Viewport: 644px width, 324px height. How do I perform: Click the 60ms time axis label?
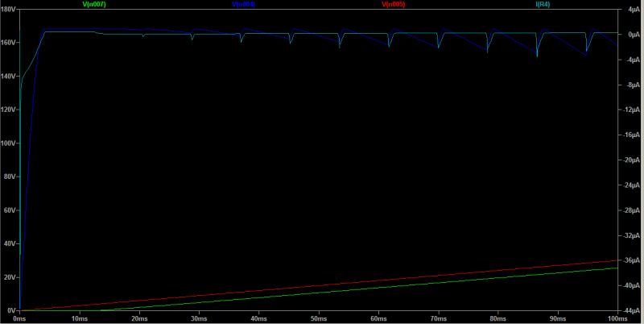(378, 318)
